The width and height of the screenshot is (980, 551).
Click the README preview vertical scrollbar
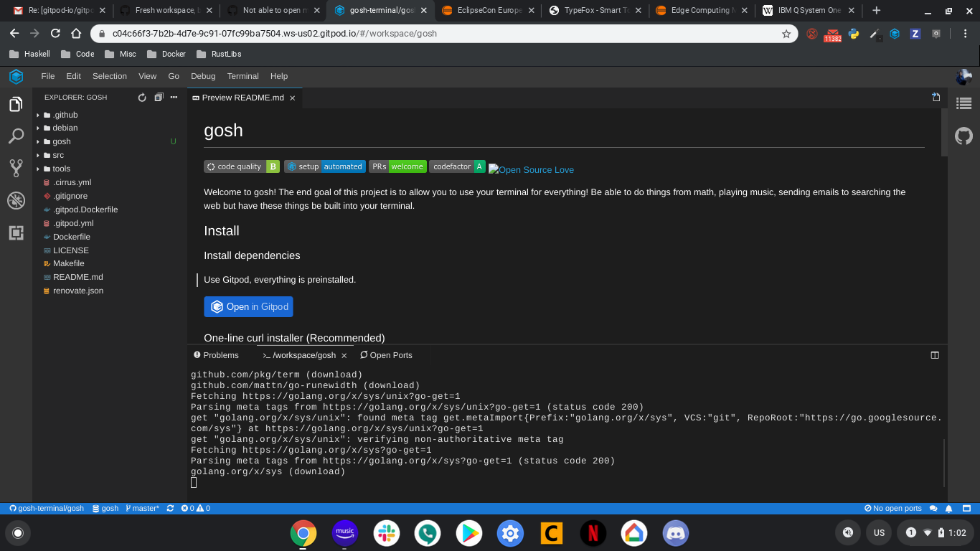(x=944, y=133)
